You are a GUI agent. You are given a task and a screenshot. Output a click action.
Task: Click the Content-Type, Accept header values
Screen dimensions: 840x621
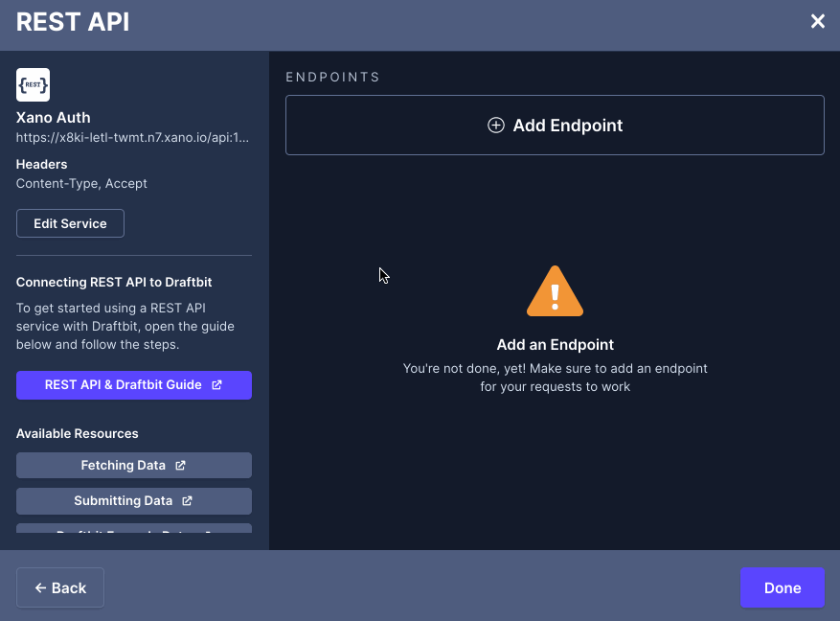point(81,183)
